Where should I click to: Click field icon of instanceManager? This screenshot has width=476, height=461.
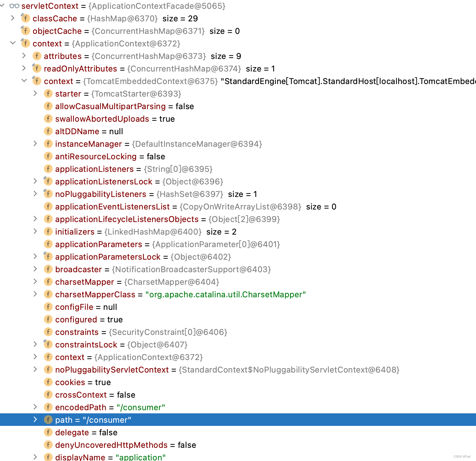pos(48,144)
